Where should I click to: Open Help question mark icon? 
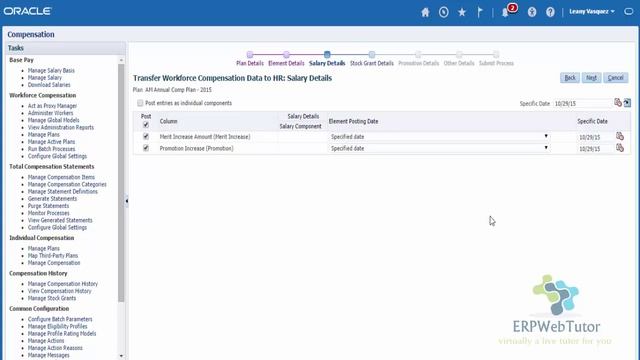pyautogui.click(x=550, y=12)
